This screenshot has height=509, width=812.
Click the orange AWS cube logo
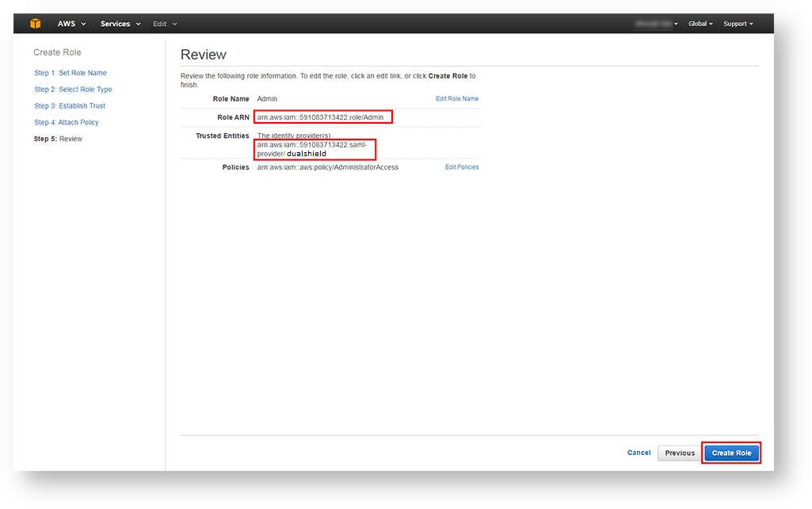click(36, 24)
